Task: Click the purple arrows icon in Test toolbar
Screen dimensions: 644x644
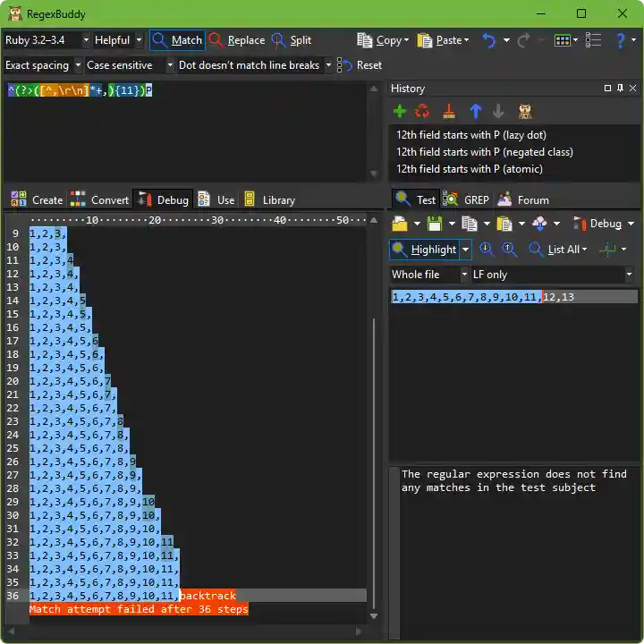Action: pos(539,224)
